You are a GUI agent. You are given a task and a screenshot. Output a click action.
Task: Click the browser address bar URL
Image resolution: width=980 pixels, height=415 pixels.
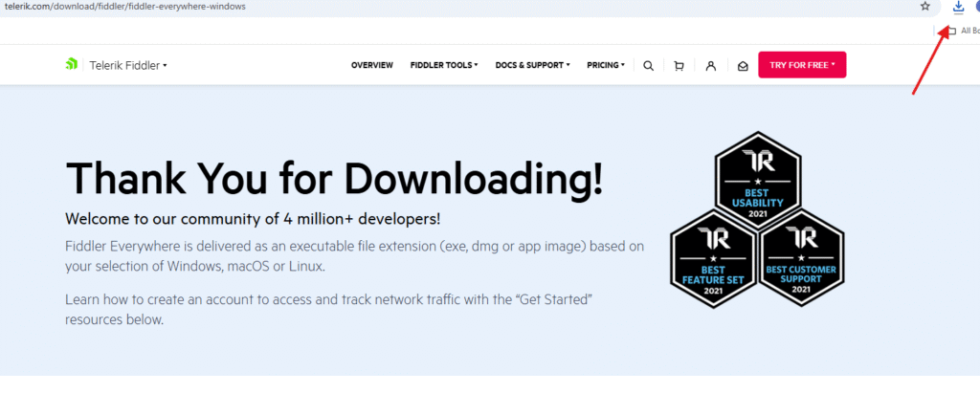122,7
